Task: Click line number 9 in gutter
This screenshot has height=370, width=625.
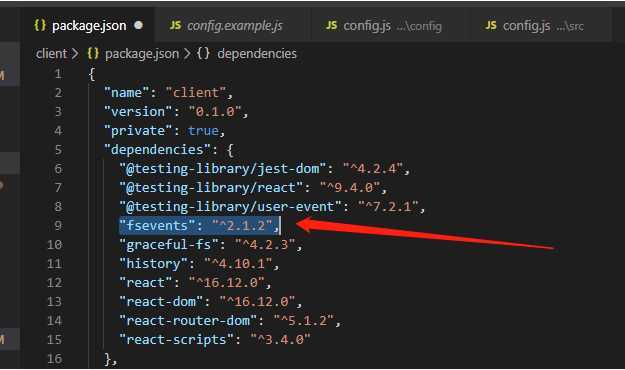Action: click(58, 226)
